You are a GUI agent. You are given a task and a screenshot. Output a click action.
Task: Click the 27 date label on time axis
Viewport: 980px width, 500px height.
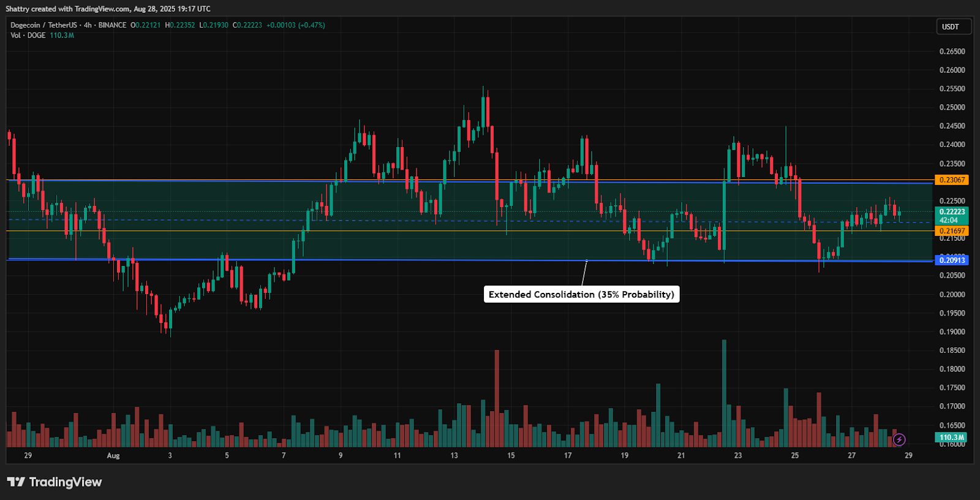[852, 455]
